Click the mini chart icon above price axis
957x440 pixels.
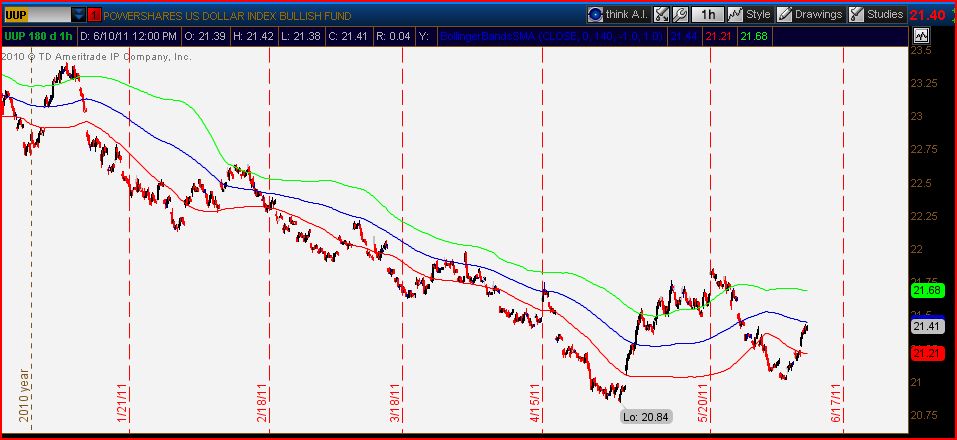(920, 36)
